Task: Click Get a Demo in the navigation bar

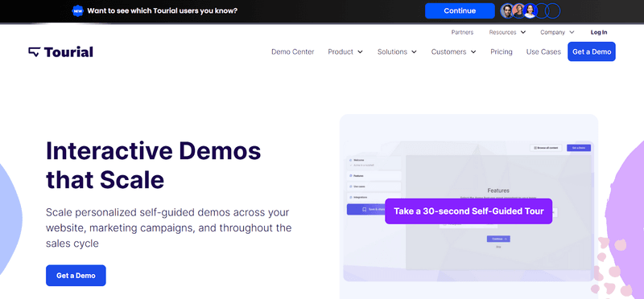Action: coord(592,51)
